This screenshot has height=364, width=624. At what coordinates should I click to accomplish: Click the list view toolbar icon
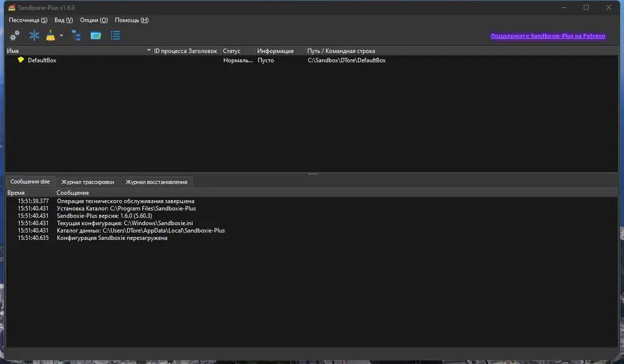(x=115, y=36)
